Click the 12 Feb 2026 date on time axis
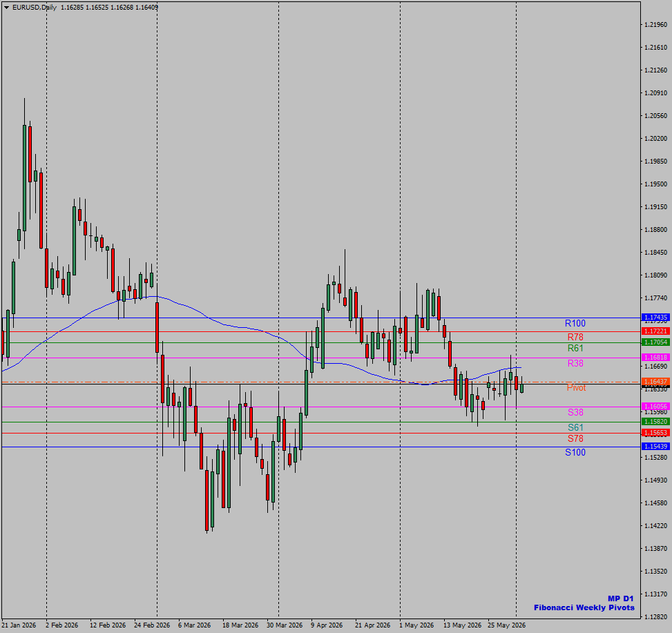The image size is (672, 633). (108, 625)
